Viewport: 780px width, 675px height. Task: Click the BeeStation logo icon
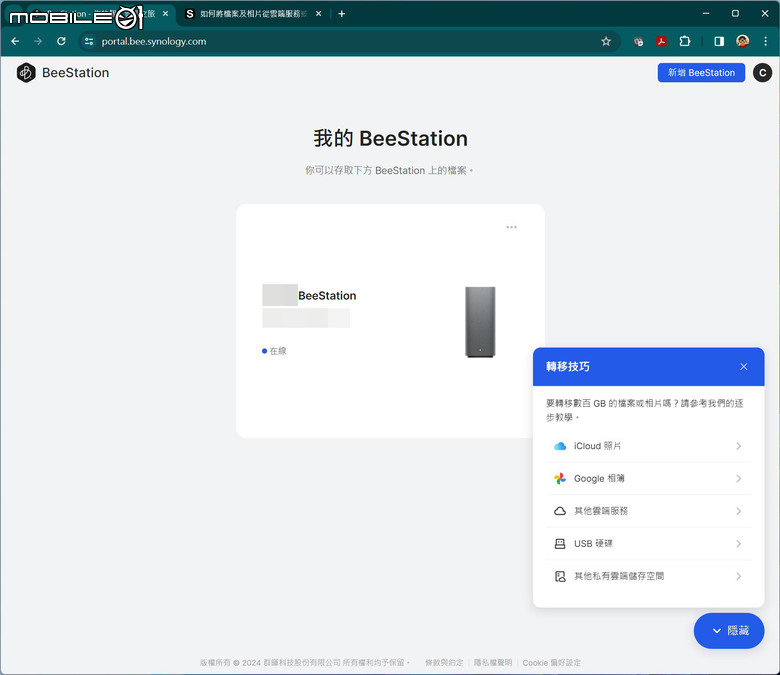(x=26, y=73)
